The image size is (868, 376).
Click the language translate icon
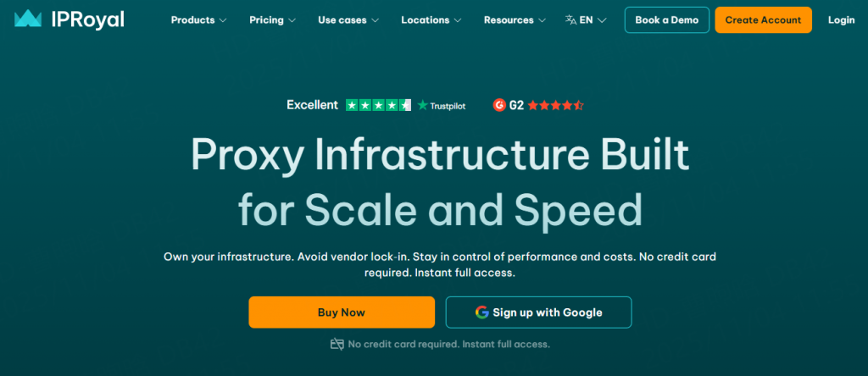(570, 19)
